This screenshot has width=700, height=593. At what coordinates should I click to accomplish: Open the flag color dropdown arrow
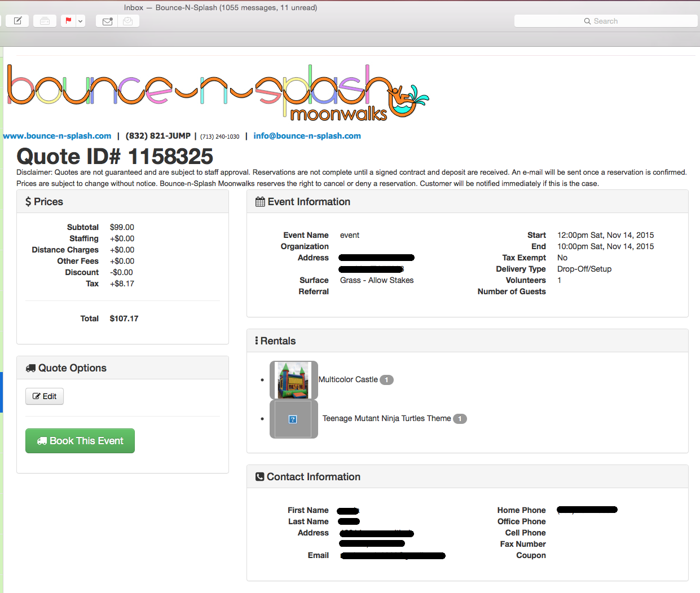tap(81, 21)
